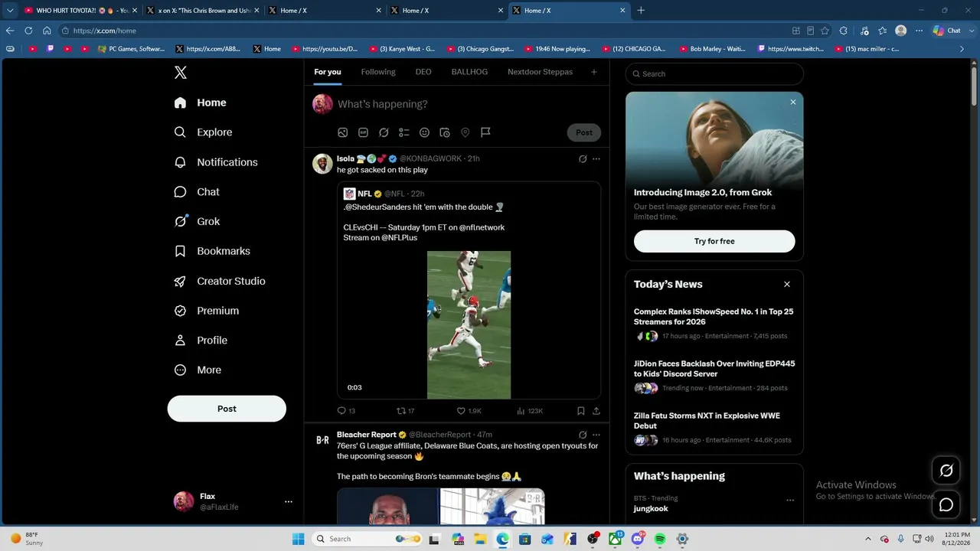Open more options for jungkook trend

pos(790,500)
